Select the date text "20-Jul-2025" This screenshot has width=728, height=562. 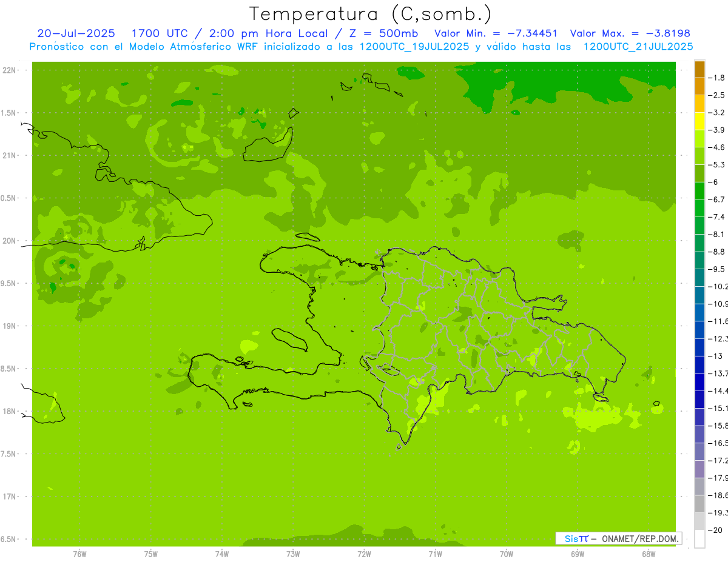[76, 33]
